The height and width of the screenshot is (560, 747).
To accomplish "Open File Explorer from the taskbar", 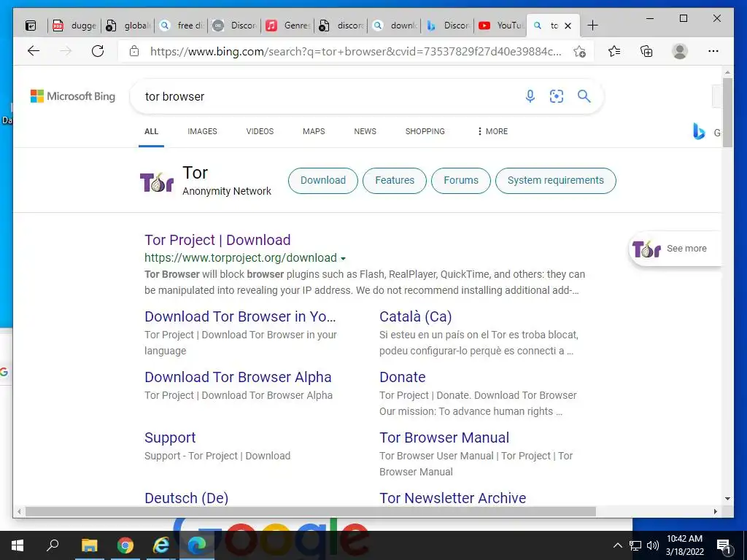I will 89,545.
